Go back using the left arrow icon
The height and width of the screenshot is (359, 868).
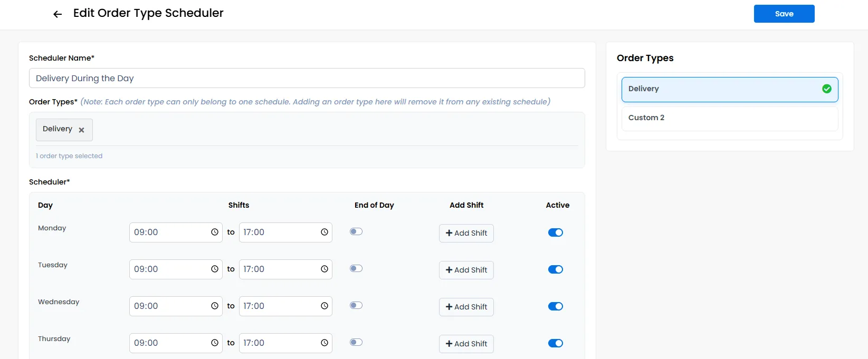[x=58, y=14]
